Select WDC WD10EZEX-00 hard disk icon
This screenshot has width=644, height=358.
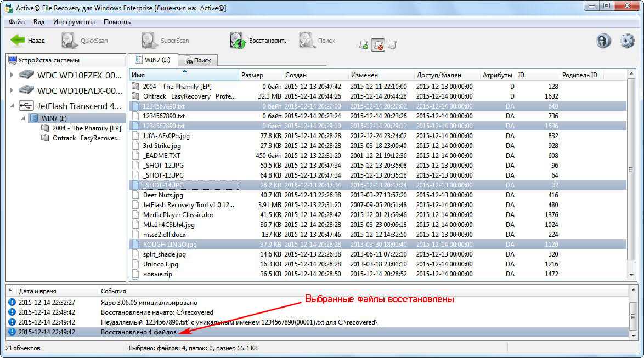(x=26, y=75)
